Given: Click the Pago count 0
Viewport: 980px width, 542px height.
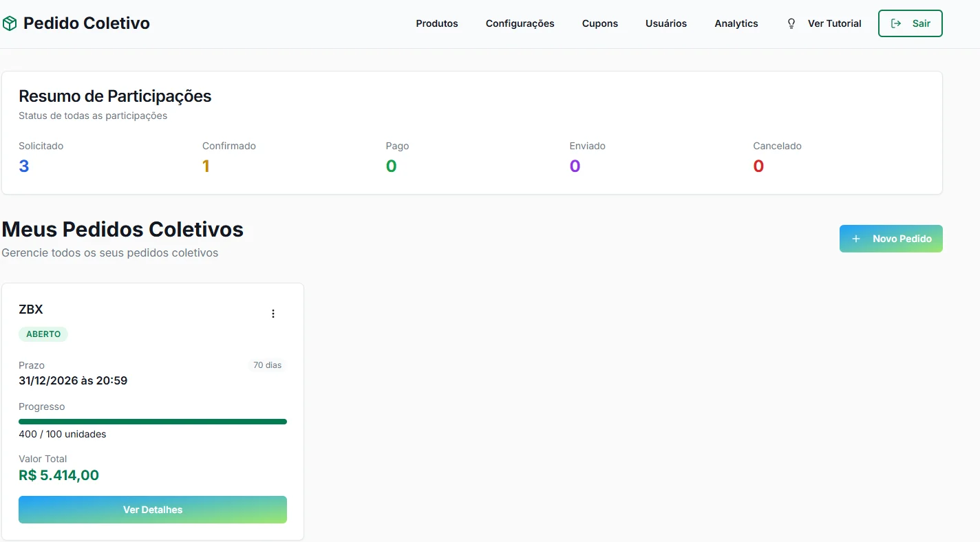Looking at the screenshot, I should pyautogui.click(x=392, y=166).
